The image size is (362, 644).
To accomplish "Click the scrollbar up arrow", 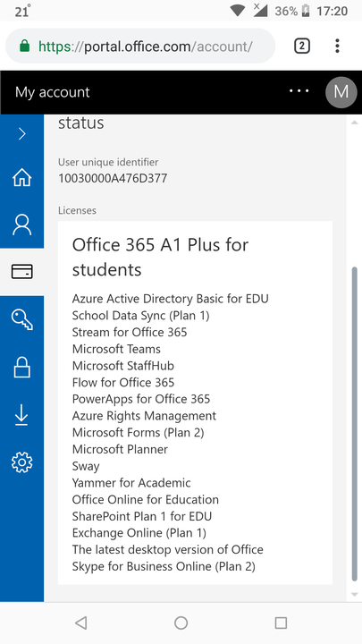I will (355, 123).
